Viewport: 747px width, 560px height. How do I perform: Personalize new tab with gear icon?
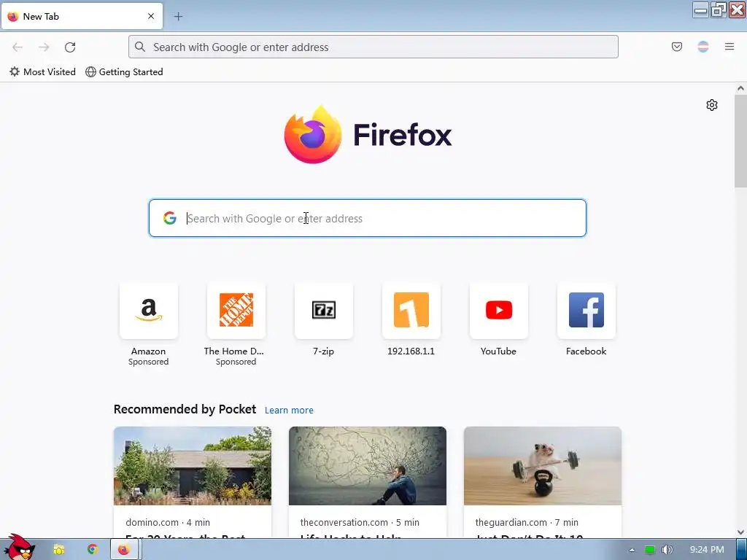pos(712,105)
